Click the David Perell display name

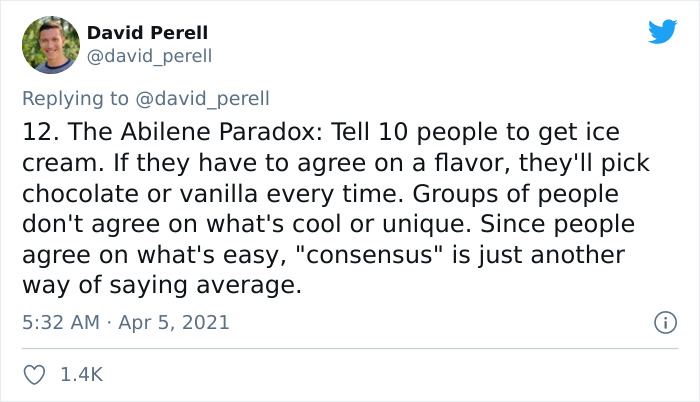pos(147,33)
